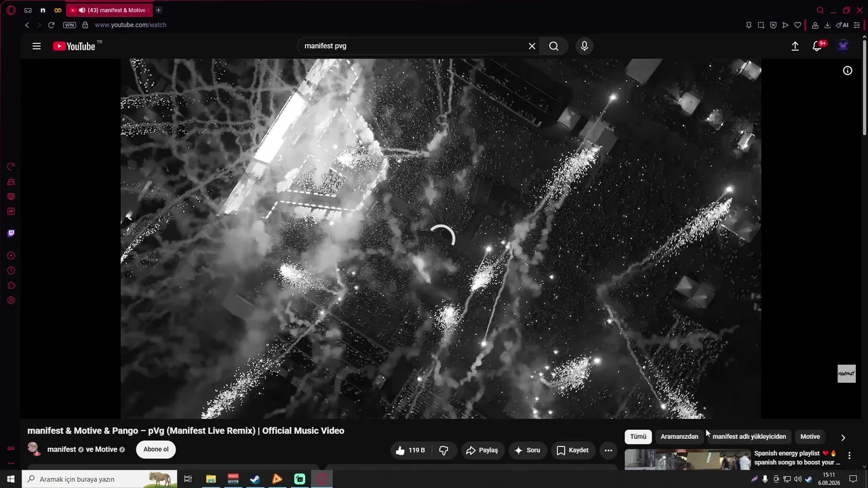Viewport: 868px width, 488px height.
Task: Select the Motive filter chip
Action: click(x=810, y=436)
